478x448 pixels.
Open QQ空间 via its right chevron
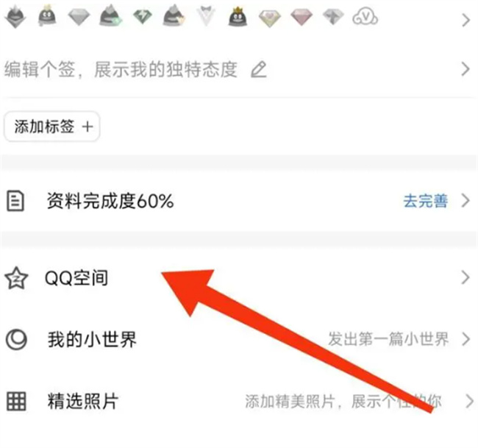[465, 277]
